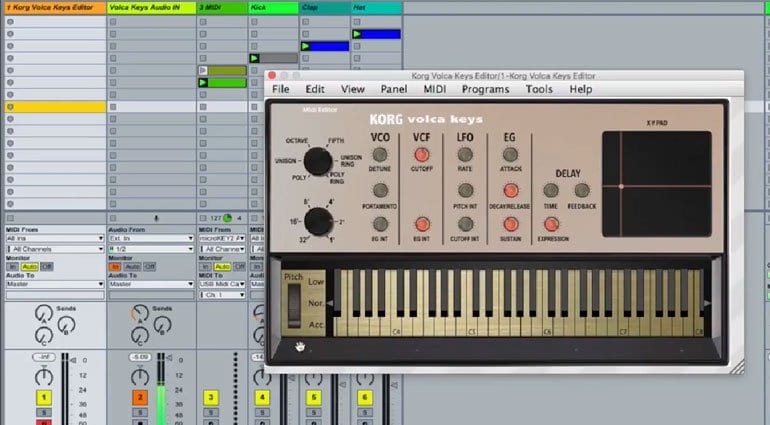770x425 pixels.
Task: Click the red Decay/Release knob
Action: click(511, 190)
